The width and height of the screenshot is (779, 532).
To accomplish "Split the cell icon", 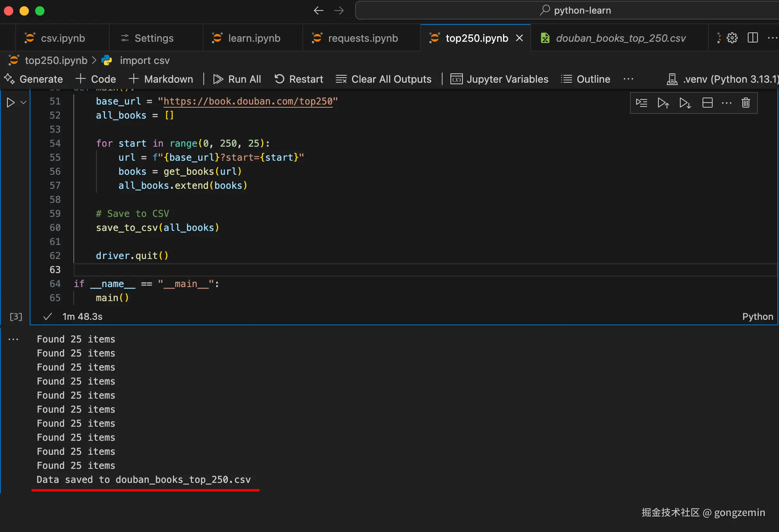I will pyautogui.click(x=707, y=103).
